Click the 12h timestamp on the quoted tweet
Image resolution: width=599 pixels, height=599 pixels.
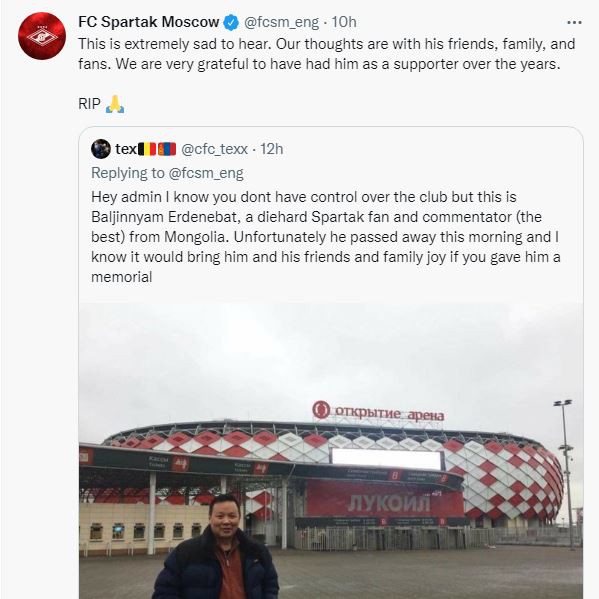(272, 149)
